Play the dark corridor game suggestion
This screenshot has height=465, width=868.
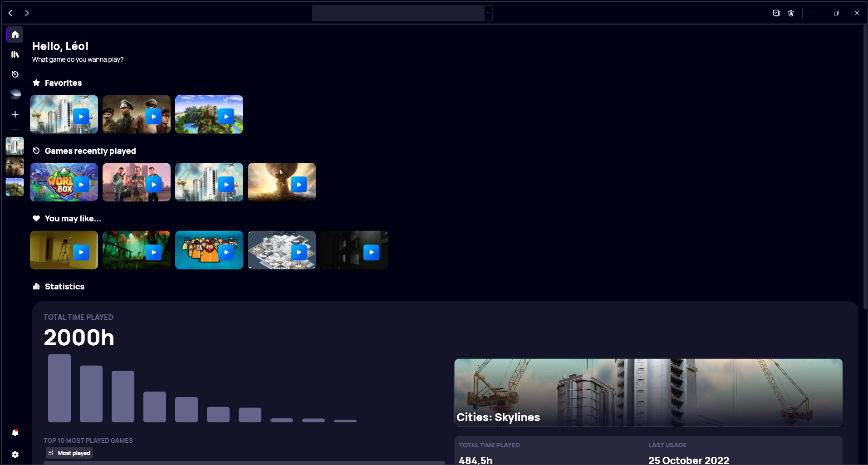tap(372, 252)
